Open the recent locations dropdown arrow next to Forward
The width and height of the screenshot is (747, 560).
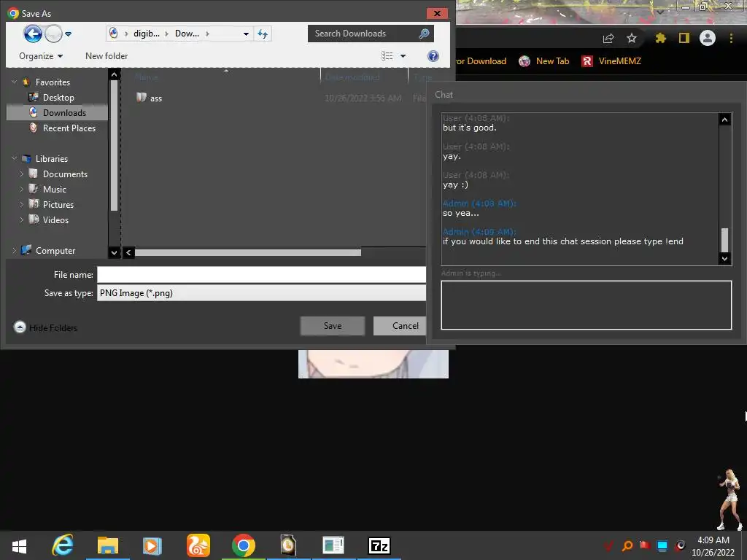pos(68,34)
